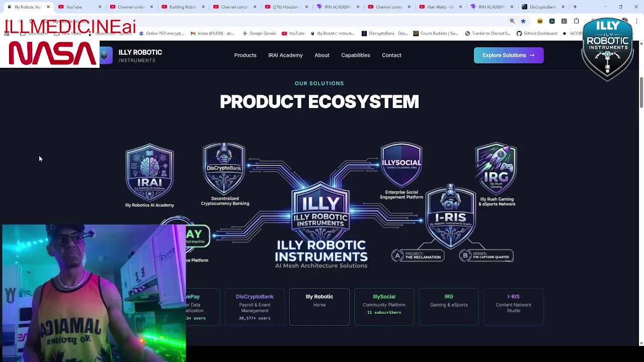Open the IRG Gaming & eSports card
This screenshot has width=644, height=362.
point(449,307)
